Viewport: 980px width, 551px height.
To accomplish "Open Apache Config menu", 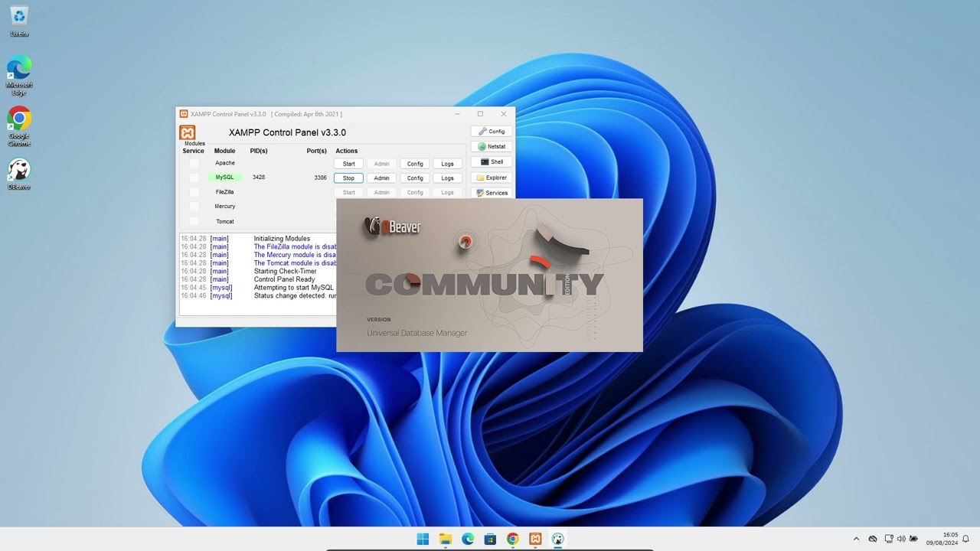I will click(415, 164).
